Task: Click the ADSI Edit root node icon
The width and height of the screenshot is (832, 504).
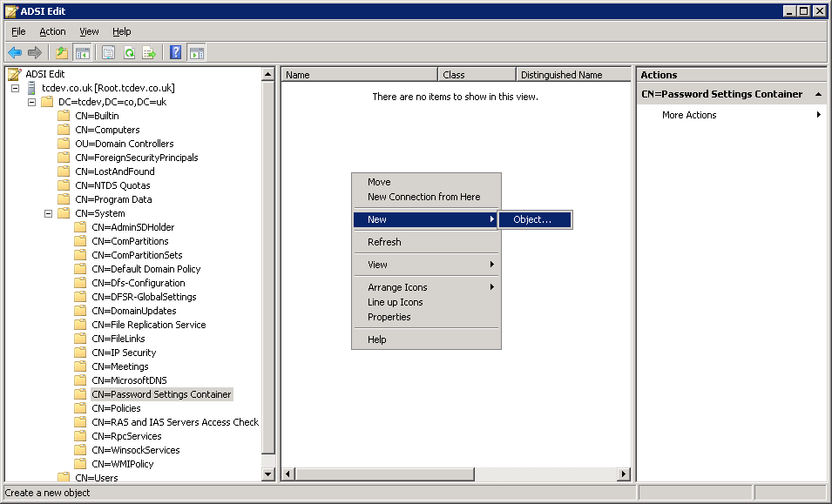Action: coord(14,74)
